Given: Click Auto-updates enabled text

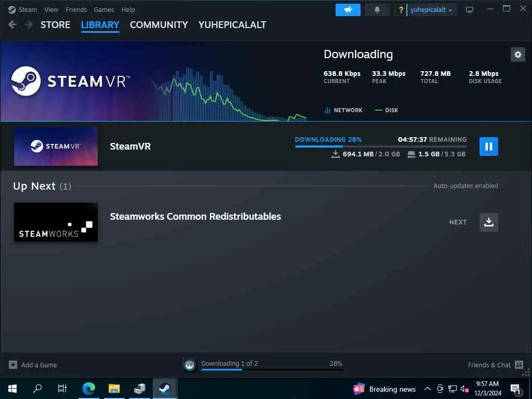Looking at the screenshot, I should (x=465, y=186).
